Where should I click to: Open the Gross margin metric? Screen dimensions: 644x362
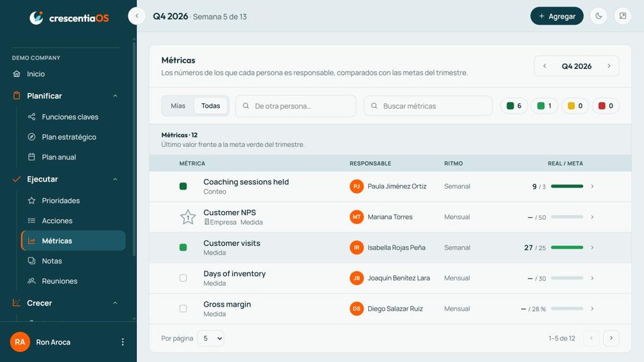click(x=227, y=304)
